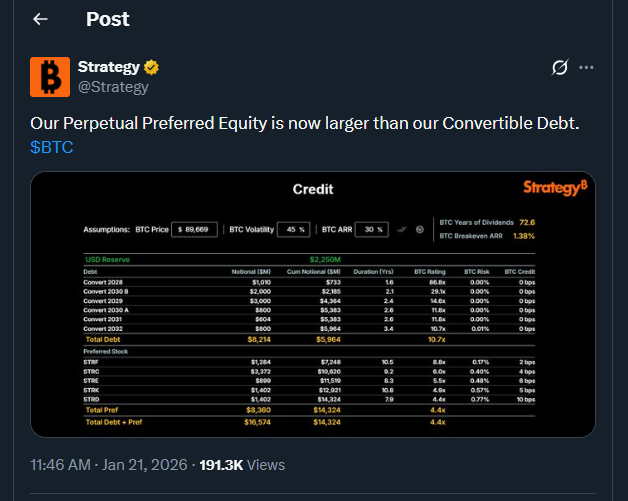Viewport: 628px width, 501px height.
Task: Click the checkmark icon after BTC ARR
Action: [x=402, y=229]
